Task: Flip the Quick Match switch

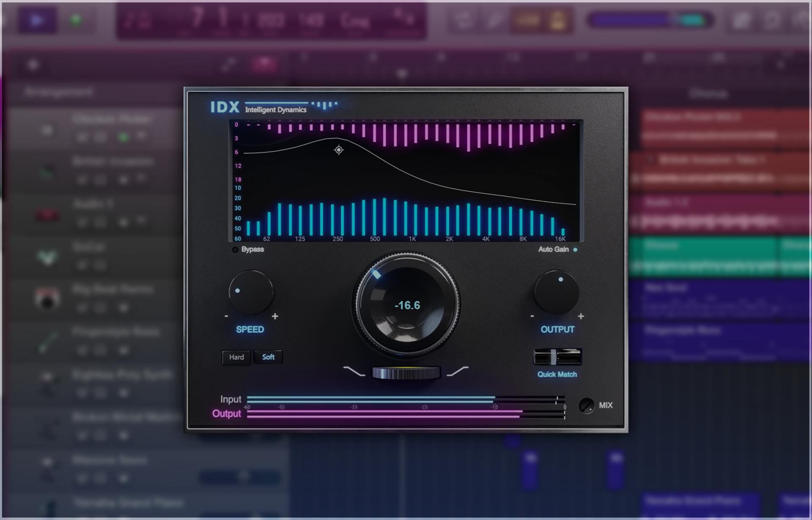Action: tap(557, 357)
